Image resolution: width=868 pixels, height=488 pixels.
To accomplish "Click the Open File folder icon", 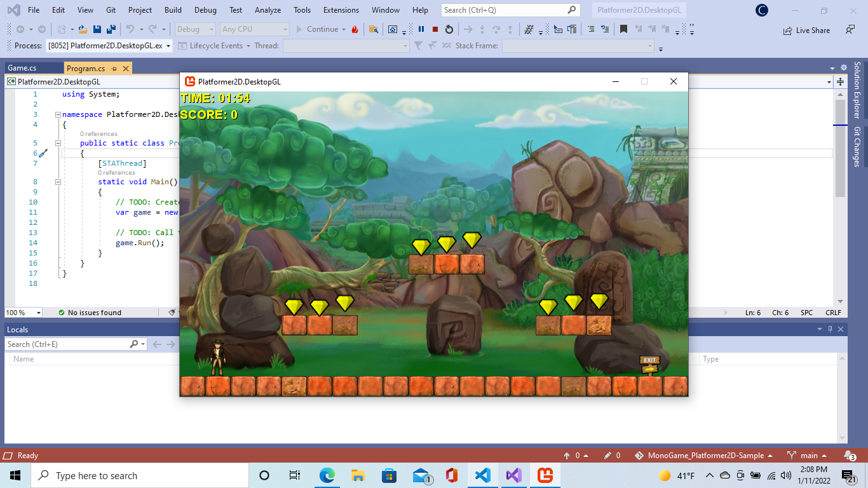I will [83, 29].
